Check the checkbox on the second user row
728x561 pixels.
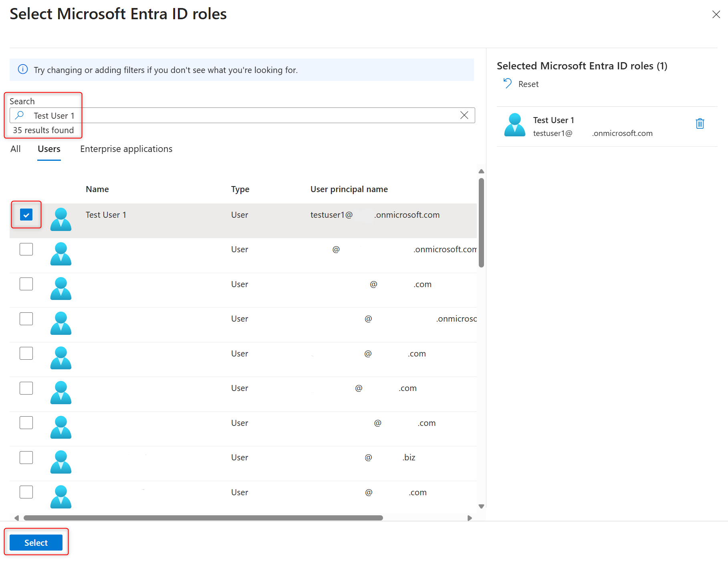click(26, 249)
